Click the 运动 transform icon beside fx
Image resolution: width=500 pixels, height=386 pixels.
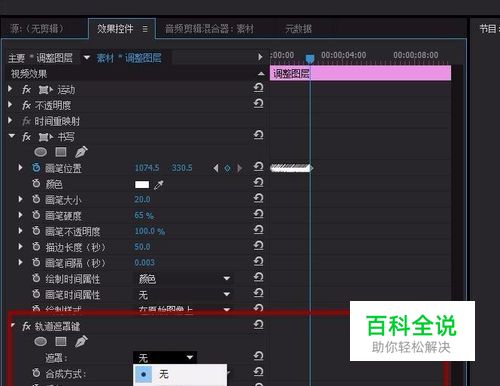click(45, 90)
